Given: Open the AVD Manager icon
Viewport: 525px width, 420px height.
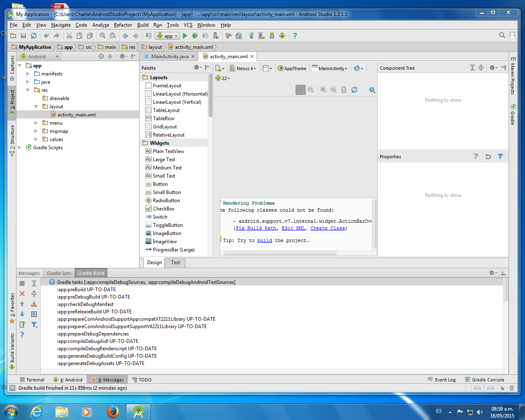Looking at the screenshot, I should coord(262,36).
